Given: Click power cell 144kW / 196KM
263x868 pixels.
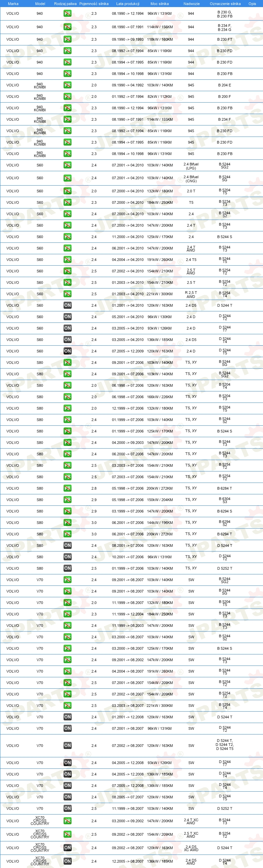Looking at the screenshot, I should tap(160, 523).
